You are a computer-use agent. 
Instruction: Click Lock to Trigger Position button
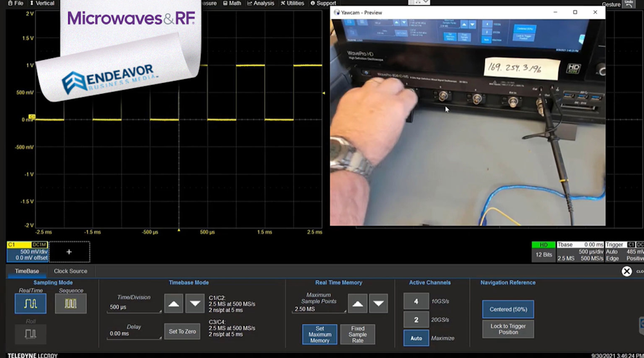(x=508, y=329)
